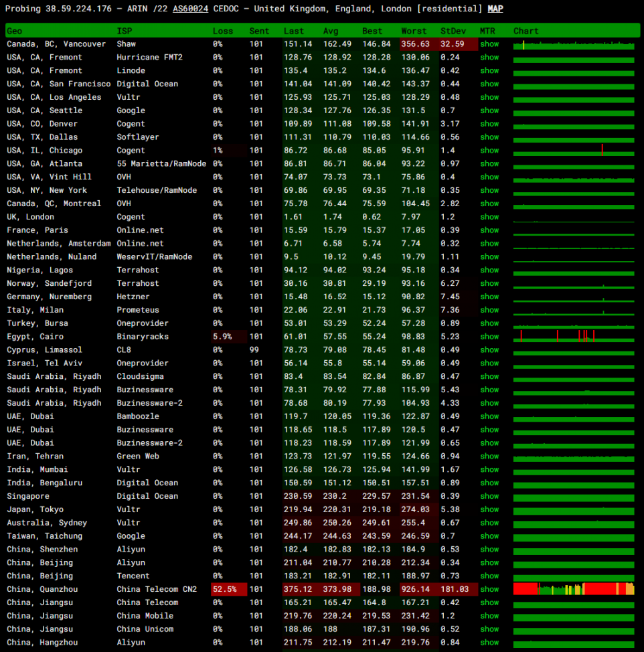Screen dimensions: 644x652
Task: Show MTR for Germany, Nuremberg Hetzner row
Action: tap(489, 297)
